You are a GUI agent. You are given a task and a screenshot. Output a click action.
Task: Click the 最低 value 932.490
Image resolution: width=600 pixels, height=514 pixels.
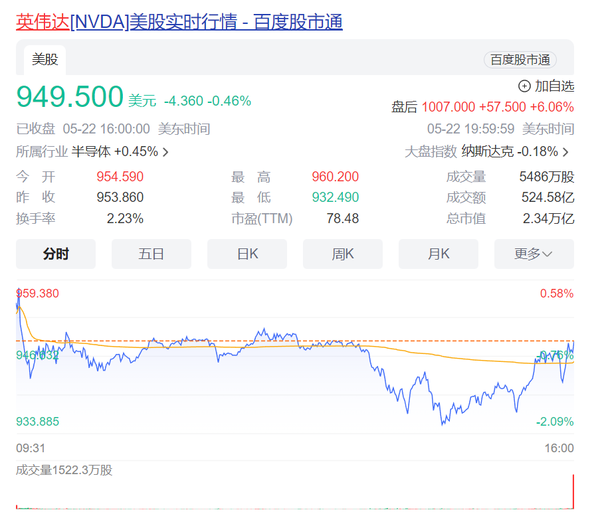coord(335,197)
